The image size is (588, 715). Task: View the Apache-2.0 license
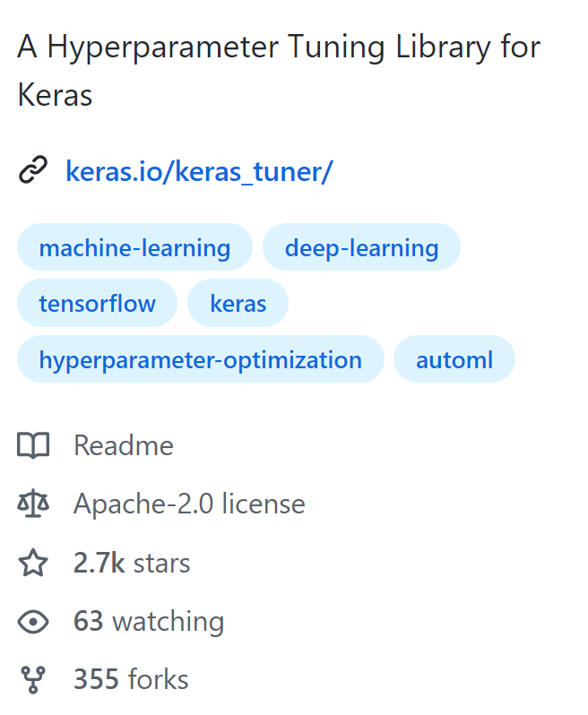[189, 504]
